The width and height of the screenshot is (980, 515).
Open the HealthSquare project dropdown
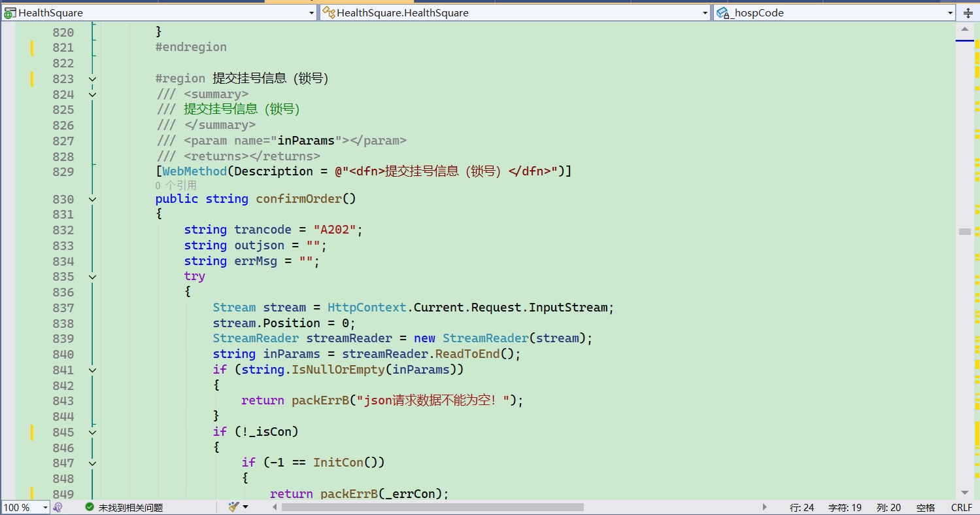coord(159,13)
